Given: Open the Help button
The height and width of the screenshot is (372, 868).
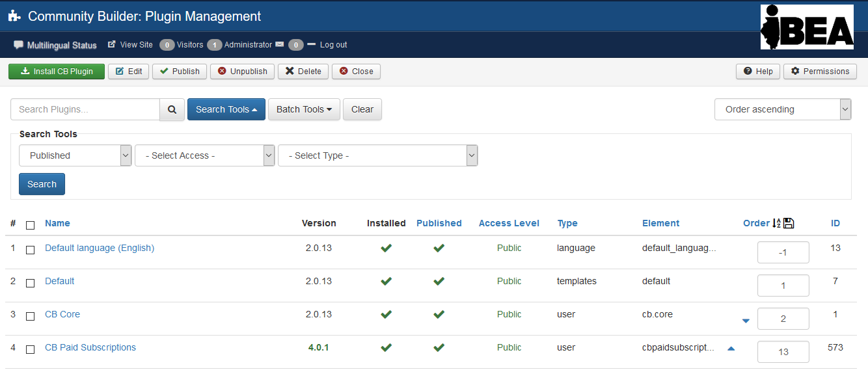Looking at the screenshot, I should [x=758, y=72].
